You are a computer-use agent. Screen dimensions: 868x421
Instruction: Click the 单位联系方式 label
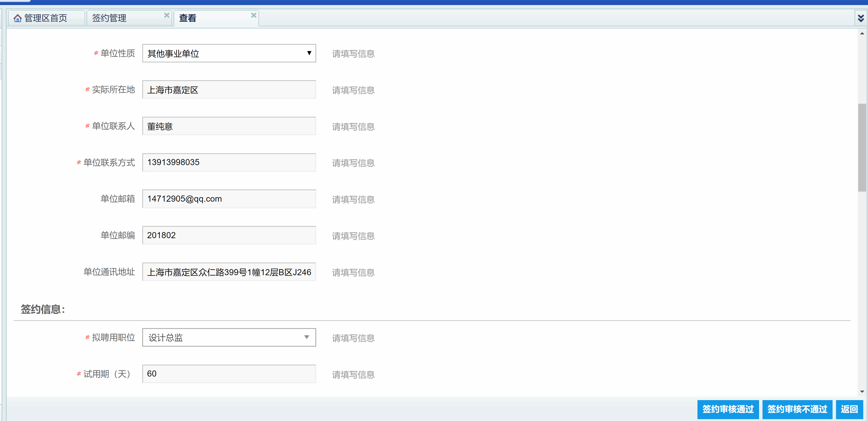coord(109,162)
